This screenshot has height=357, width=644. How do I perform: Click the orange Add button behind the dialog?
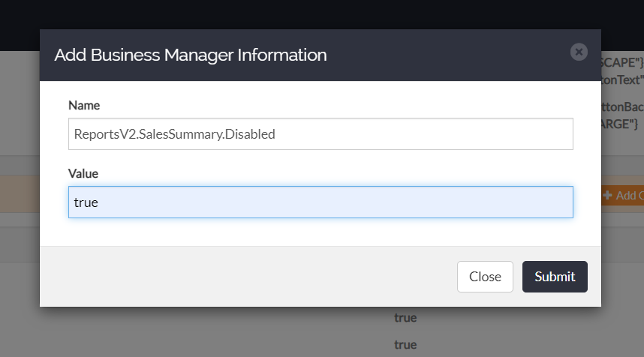click(623, 195)
